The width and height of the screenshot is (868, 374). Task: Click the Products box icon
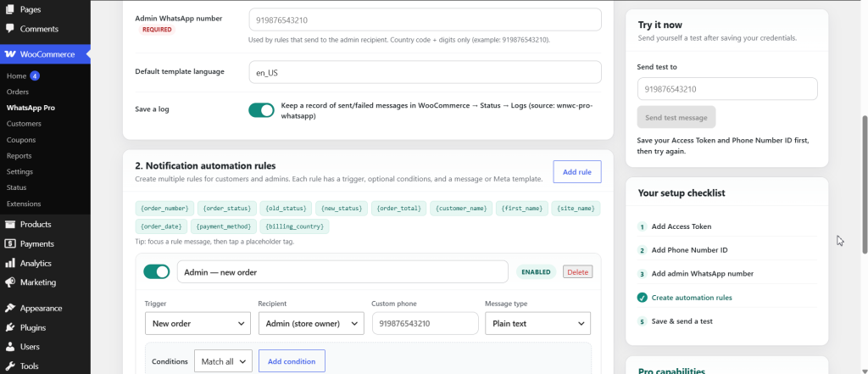pos(10,225)
